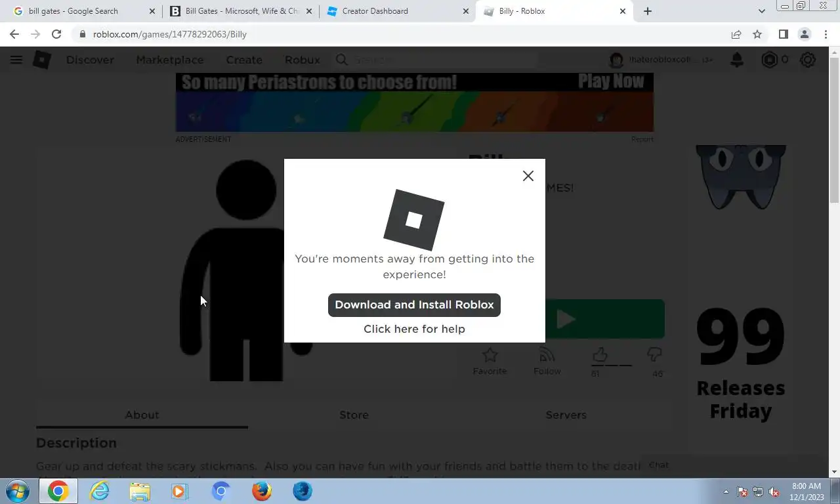Switch to the Servers tab
Image resolution: width=840 pixels, height=504 pixels.
point(566,415)
